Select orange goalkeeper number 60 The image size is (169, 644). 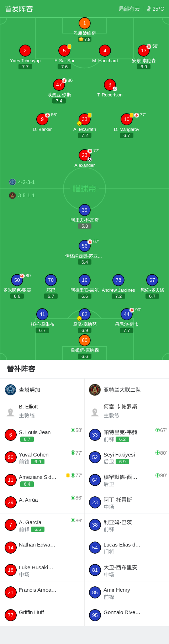(x=84, y=340)
